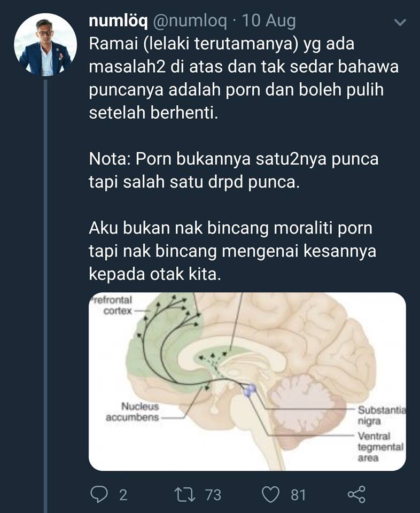The image size is (420, 513).
Task: Tap the 'Nota: Porn bukannya' paragraph
Action: point(234,170)
